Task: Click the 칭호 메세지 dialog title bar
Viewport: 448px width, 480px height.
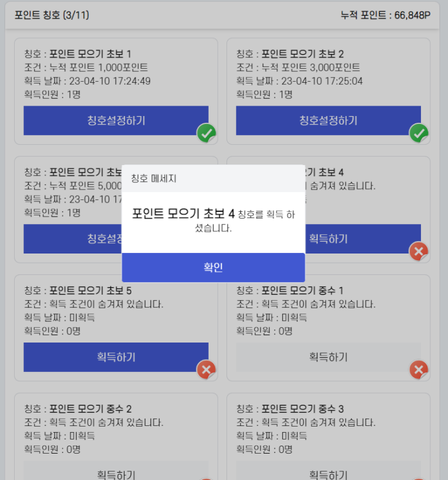Action: pyautogui.click(x=213, y=179)
